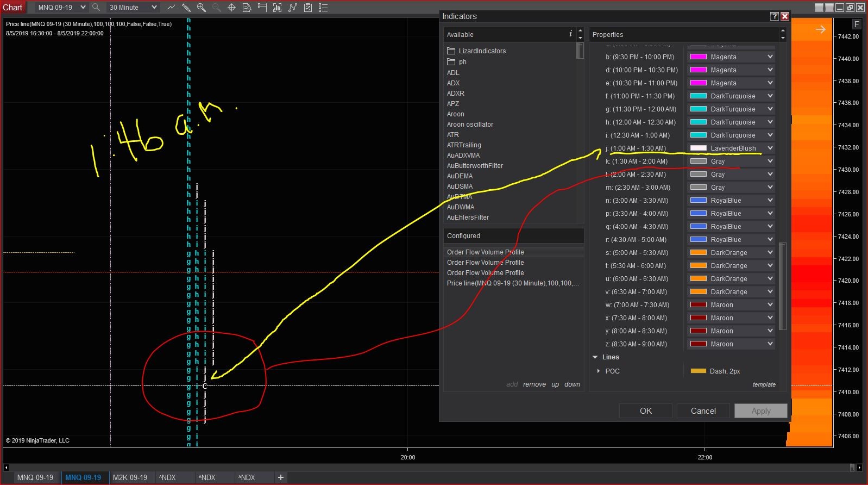
Task: Click the Apply button
Action: (x=761, y=411)
